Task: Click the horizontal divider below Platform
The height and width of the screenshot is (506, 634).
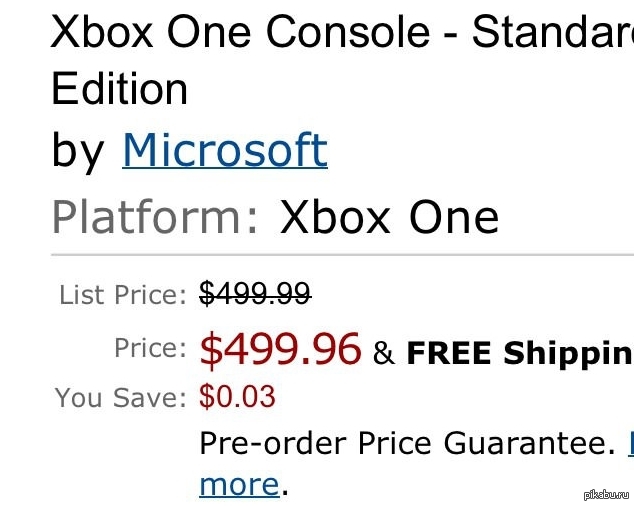Action: [x=342, y=256]
